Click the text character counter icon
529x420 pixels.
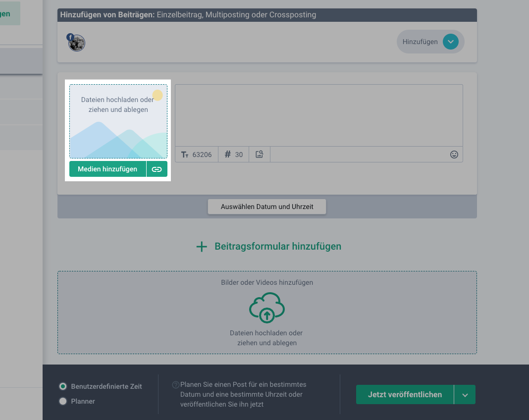[x=185, y=155]
